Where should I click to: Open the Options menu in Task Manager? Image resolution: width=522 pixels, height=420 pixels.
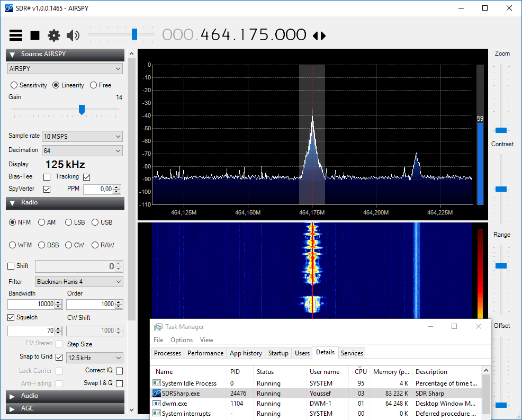click(182, 339)
